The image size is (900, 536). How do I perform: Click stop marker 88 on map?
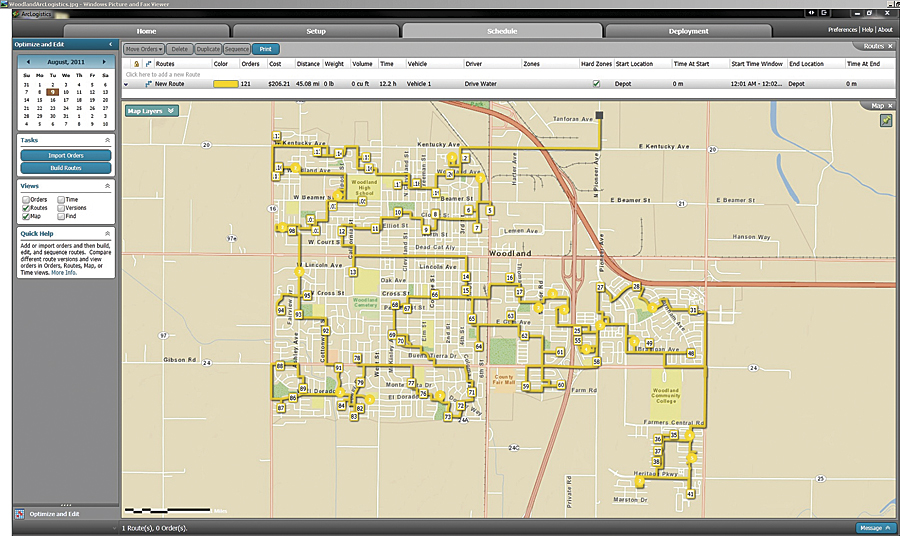click(x=280, y=366)
